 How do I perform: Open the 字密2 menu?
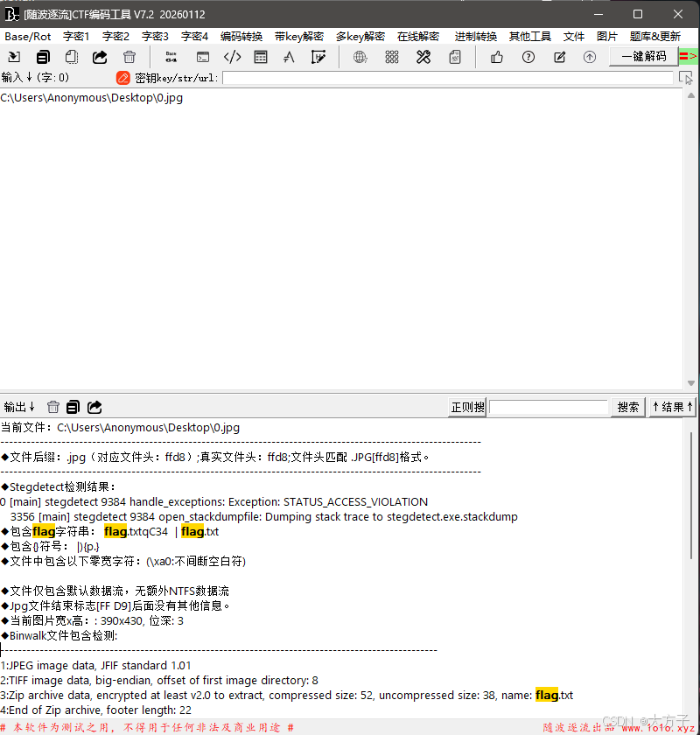(115, 37)
